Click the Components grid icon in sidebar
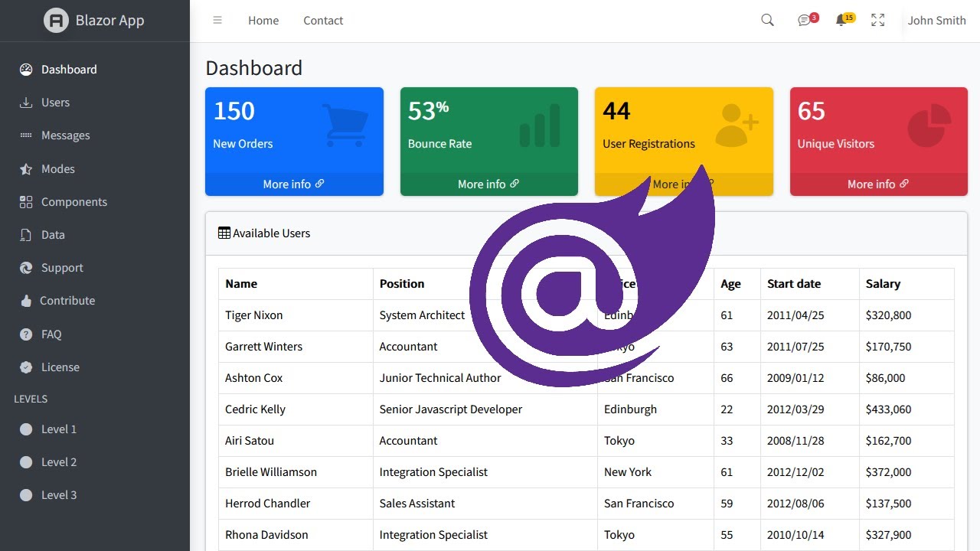The image size is (980, 551). tap(26, 202)
